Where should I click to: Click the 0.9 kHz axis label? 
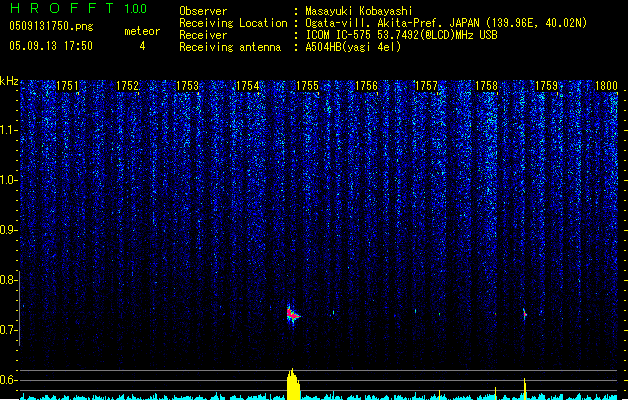[9, 230]
